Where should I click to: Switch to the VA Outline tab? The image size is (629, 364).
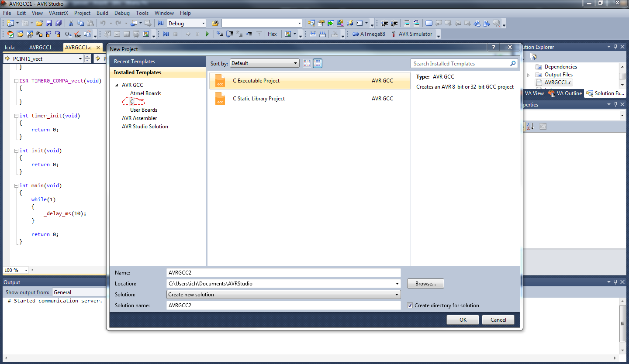[565, 93]
